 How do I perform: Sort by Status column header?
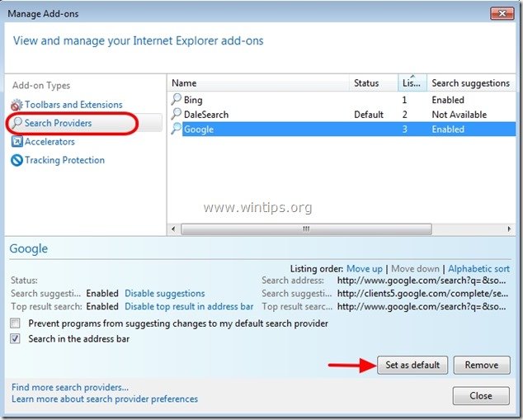point(367,83)
